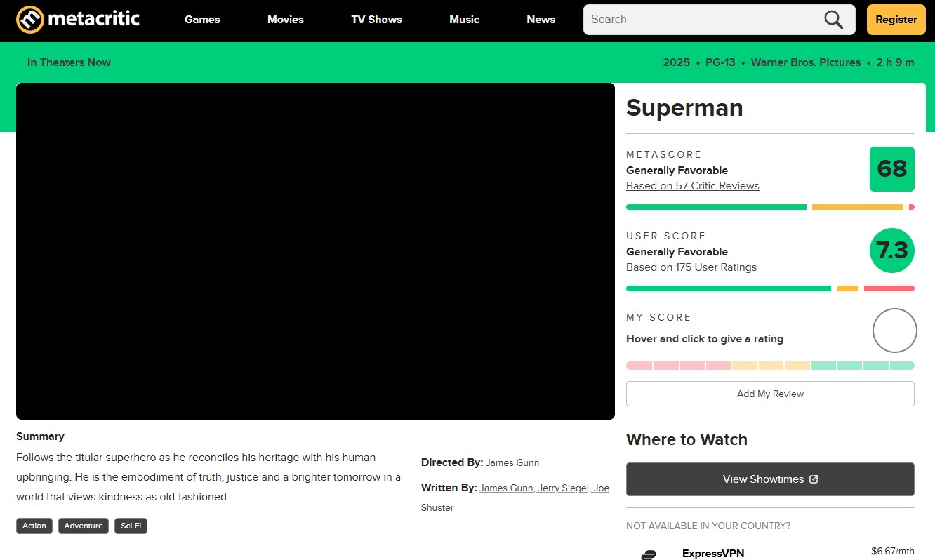Click the 'Summary' heading

tap(40, 436)
